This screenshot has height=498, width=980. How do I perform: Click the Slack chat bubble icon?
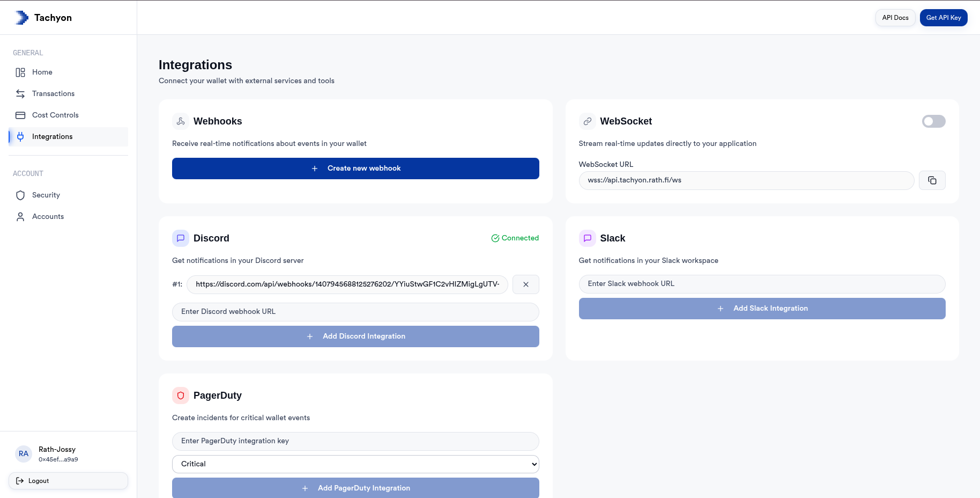(588, 238)
